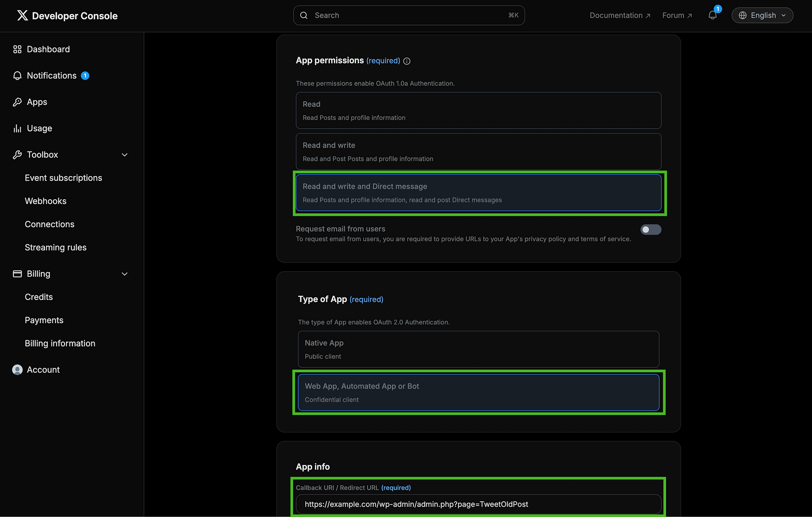Choose Native App public client option
This screenshot has height=517, width=812.
pos(478,349)
